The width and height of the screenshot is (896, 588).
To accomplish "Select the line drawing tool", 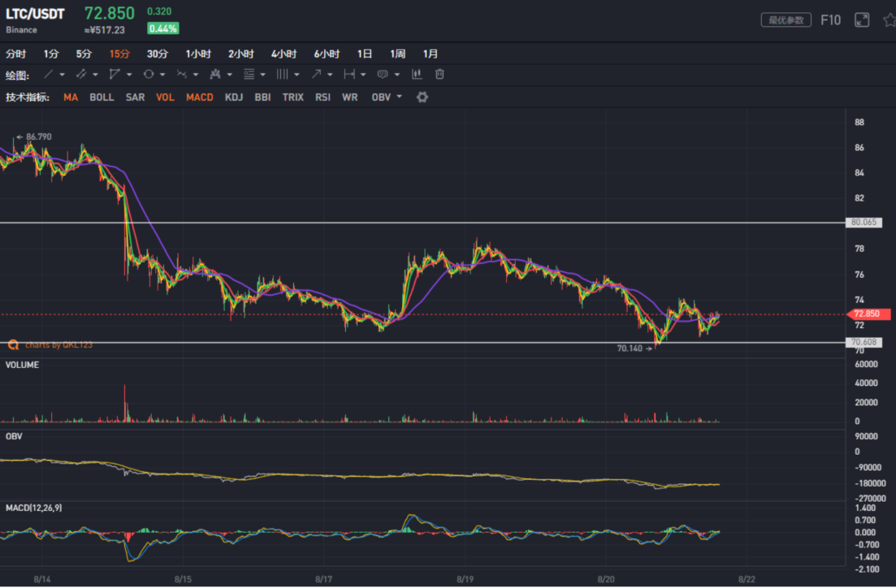I will pos(49,74).
